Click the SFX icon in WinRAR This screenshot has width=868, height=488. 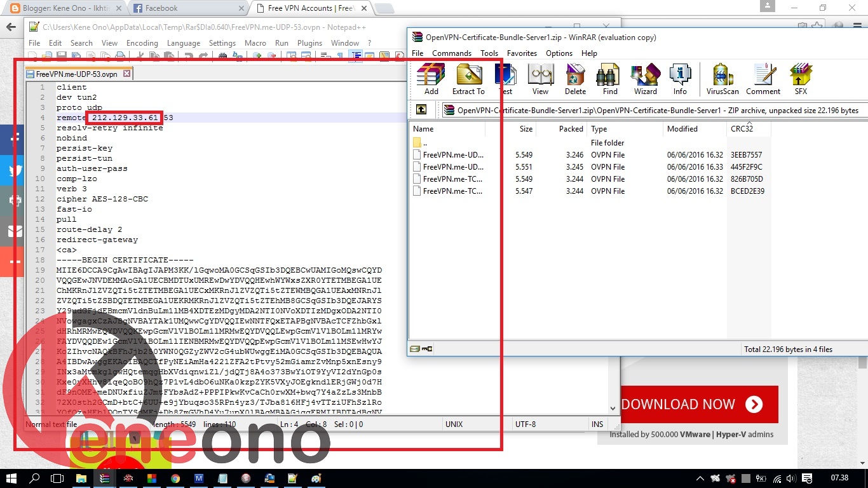coord(801,79)
